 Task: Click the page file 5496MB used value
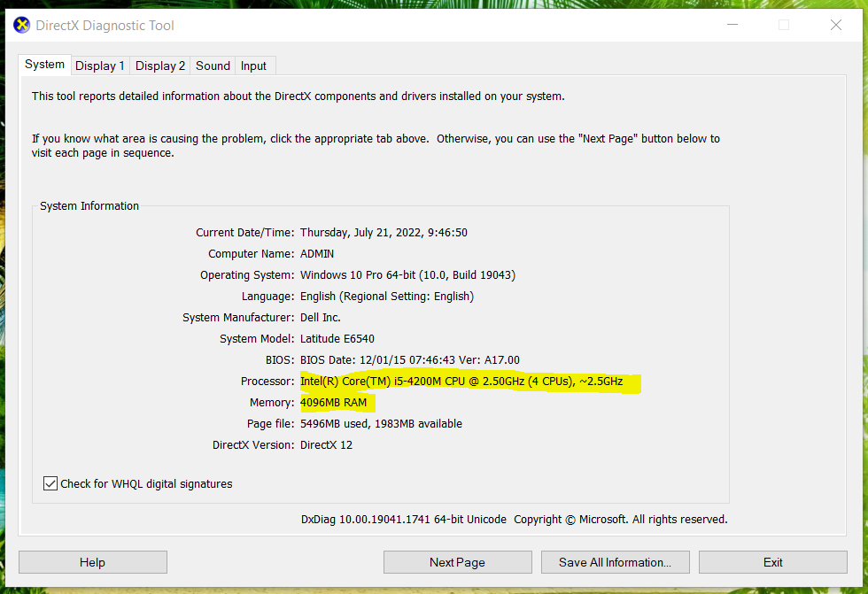[381, 424]
